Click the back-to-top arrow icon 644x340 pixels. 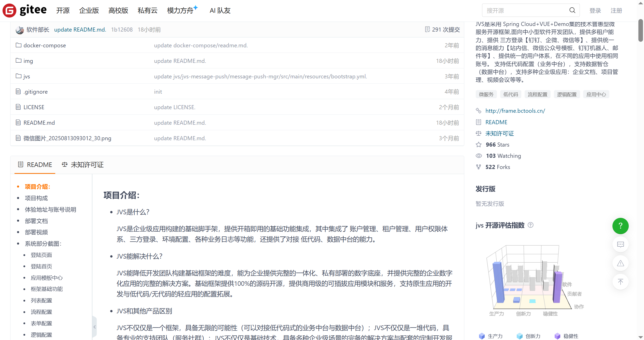[620, 282]
